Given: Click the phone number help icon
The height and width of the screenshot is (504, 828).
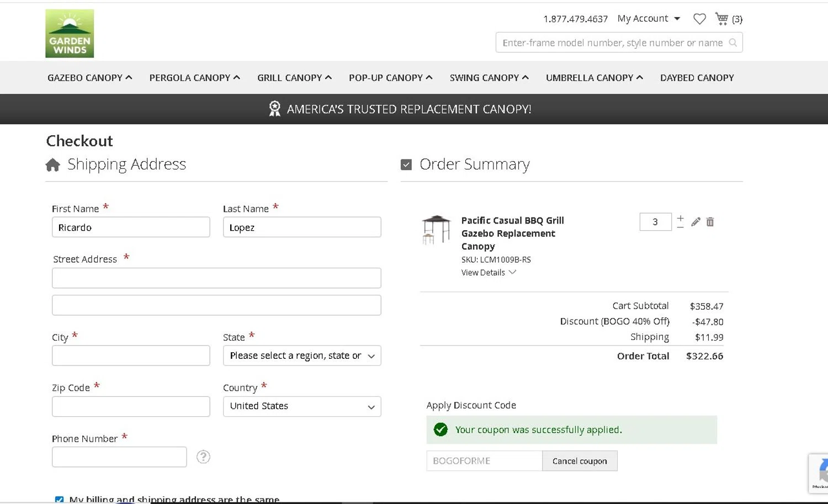Looking at the screenshot, I should coord(203,457).
